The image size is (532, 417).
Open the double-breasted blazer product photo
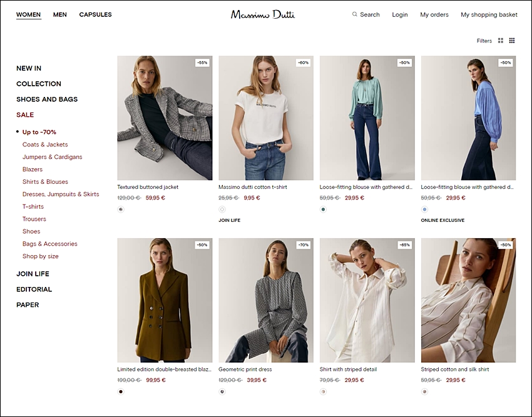click(x=165, y=300)
